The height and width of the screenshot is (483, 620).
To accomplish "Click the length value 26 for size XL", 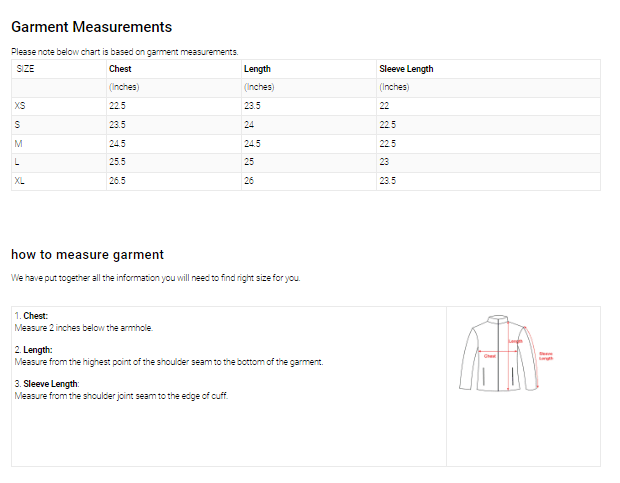I will [249, 180].
